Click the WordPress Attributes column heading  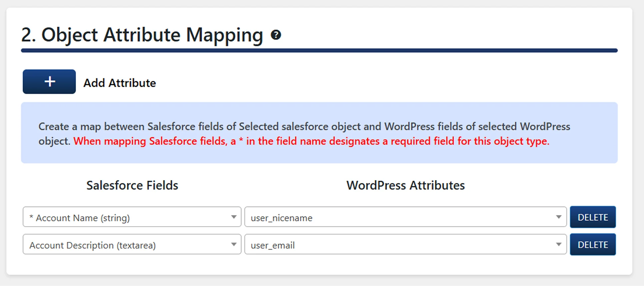click(406, 185)
